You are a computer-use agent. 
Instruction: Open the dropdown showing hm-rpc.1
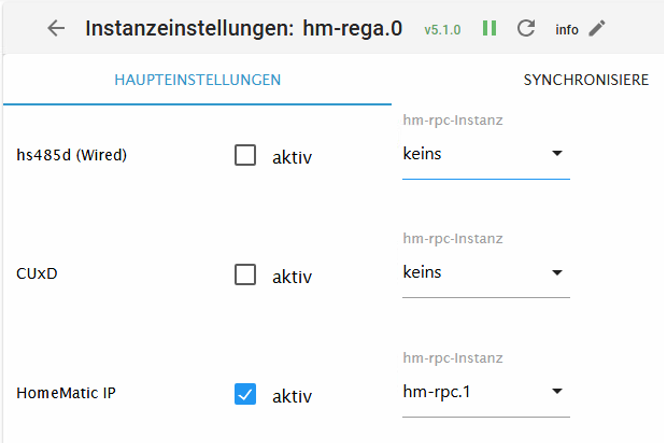tap(485, 391)
